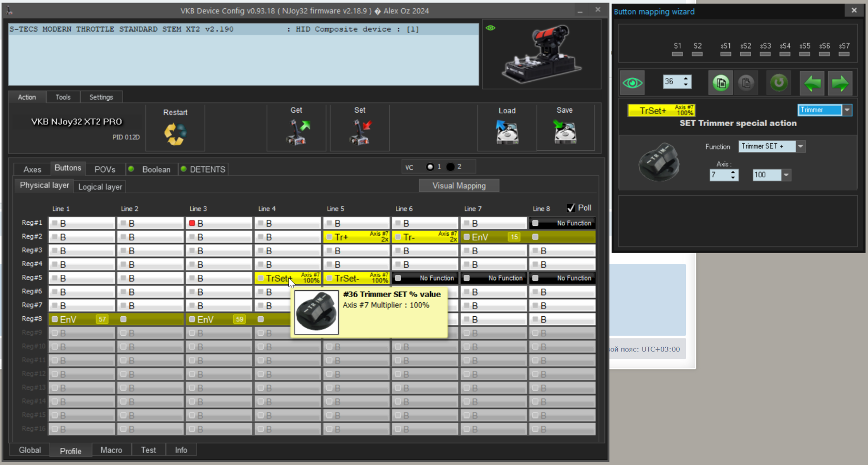Click No Function cell in Reg#5 Line 6
Image resolution: width=868 pixels, height=465 pixels.
click(425, 278)
